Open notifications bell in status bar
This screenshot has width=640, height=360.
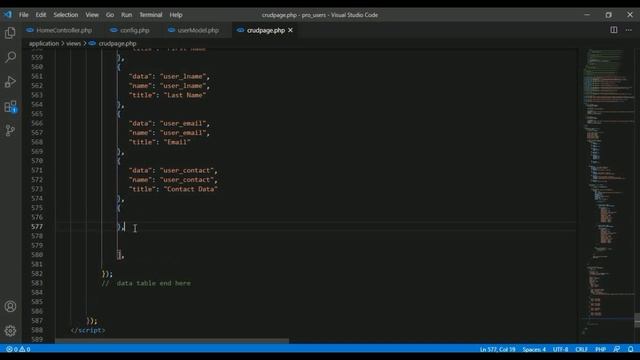(631, 349)
